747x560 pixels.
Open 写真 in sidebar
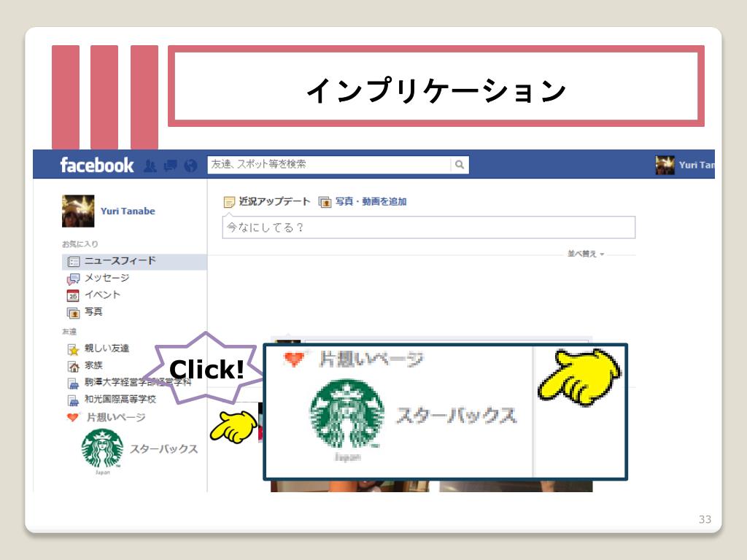[93, 311]
